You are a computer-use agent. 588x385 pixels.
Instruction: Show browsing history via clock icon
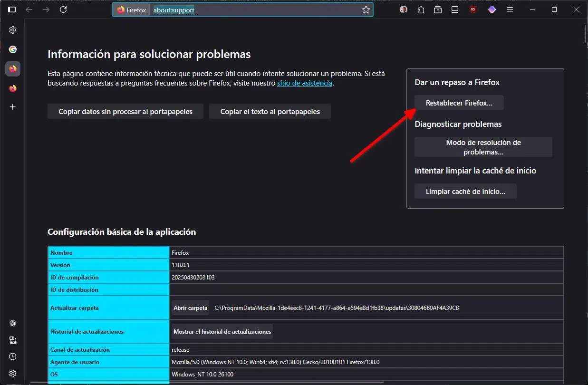[x=13, y=356]
